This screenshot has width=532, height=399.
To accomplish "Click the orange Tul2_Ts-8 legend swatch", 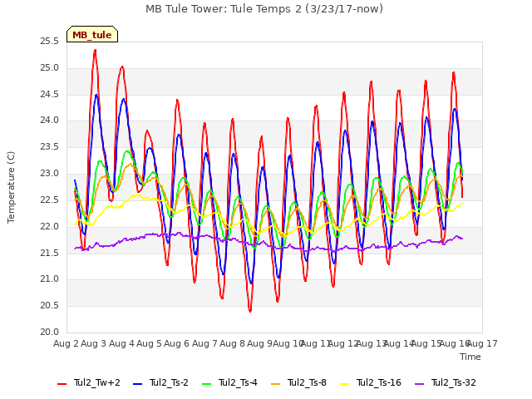I will click(276, 384).
